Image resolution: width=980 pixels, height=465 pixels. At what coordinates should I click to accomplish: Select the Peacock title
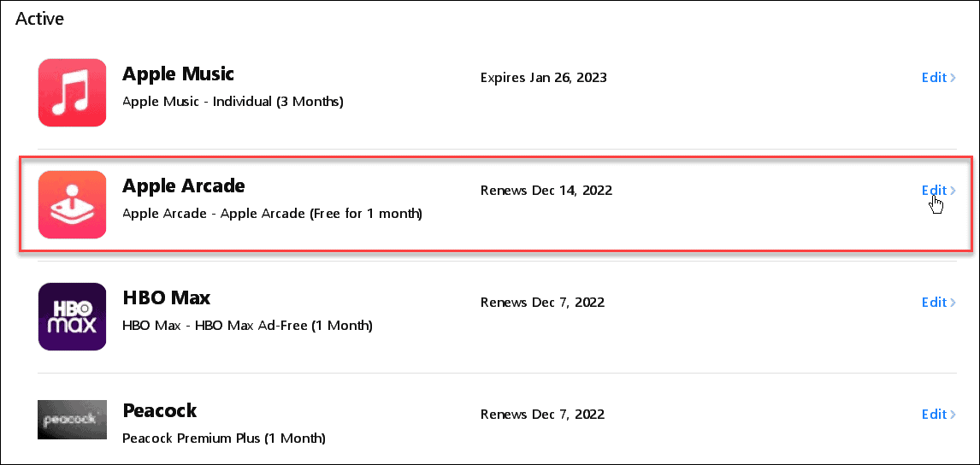tap(159, 410)
